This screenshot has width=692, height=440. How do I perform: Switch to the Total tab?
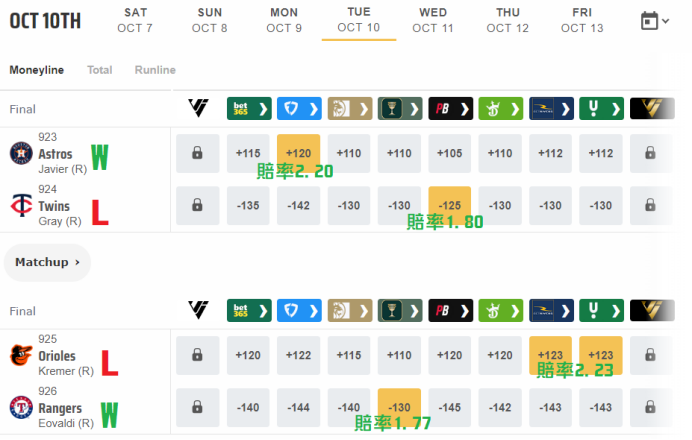pyautogui.click(x=100, y=70)
